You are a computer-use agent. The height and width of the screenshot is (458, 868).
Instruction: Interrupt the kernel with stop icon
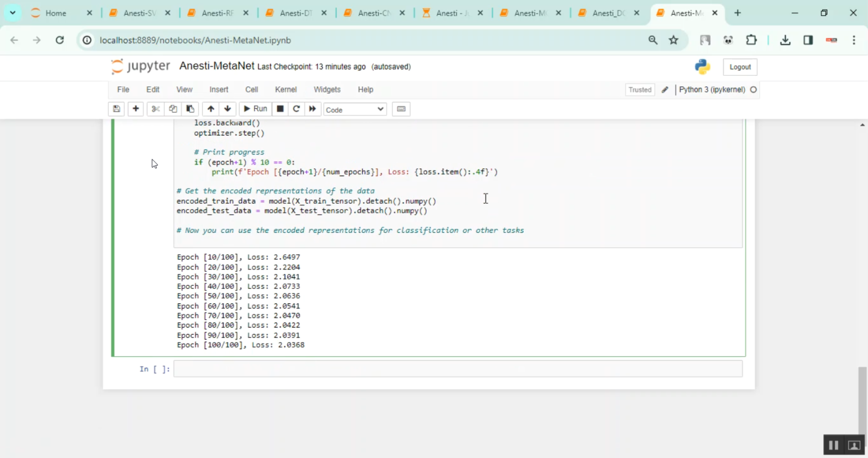click(280, 109)
